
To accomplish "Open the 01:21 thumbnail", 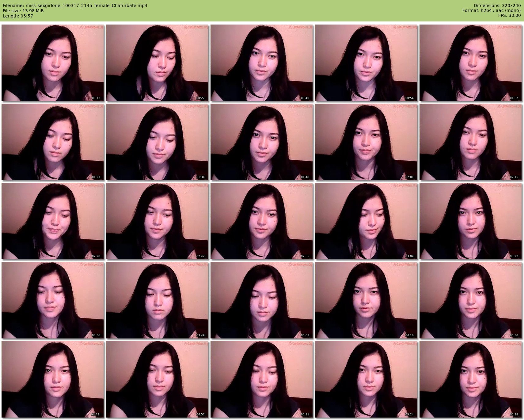I will point(53,142).
